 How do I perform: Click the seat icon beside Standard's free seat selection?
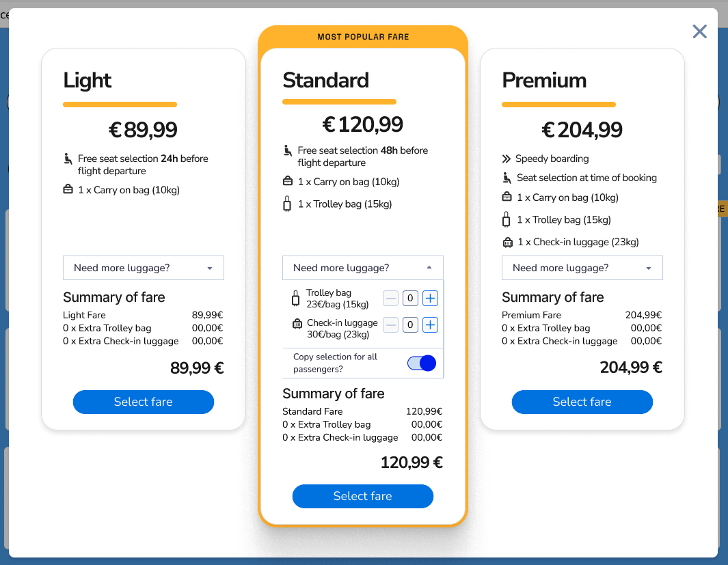pyautogui.click(x=287, y=151)
